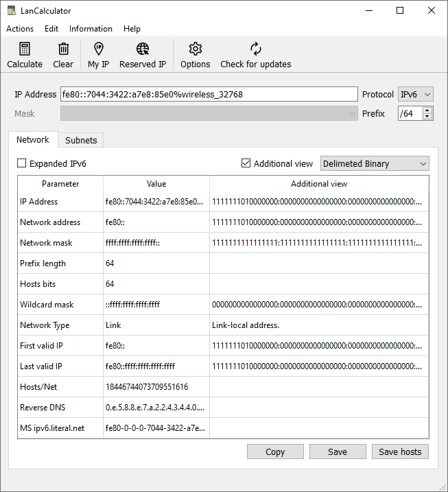
Task: Decrease the Prefix value with down arrow
Action: click(427, 117)
